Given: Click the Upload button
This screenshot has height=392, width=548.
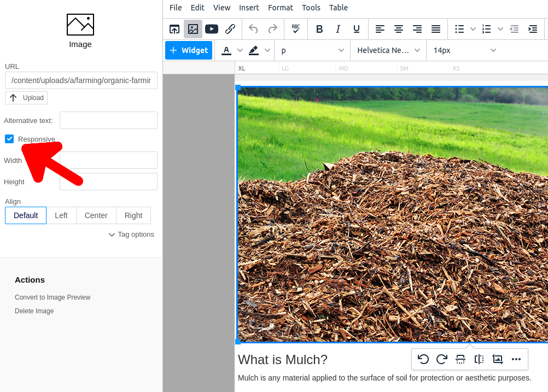Looking at the screenshot, I should [x=26, y=98].
